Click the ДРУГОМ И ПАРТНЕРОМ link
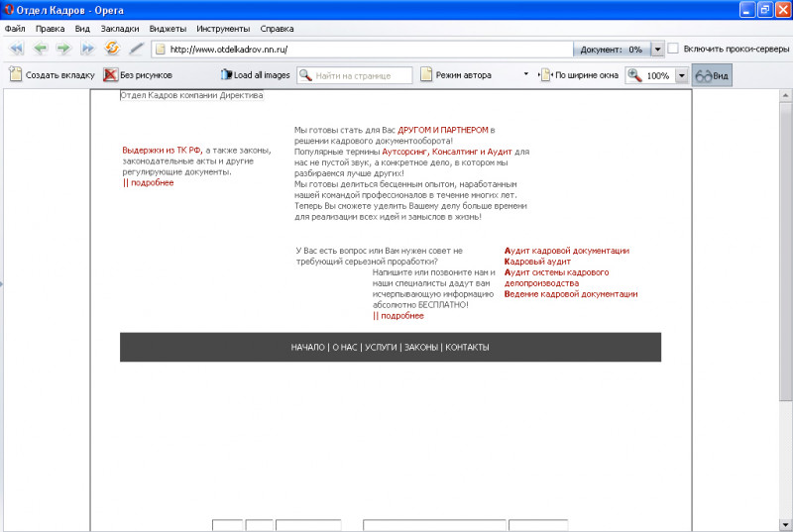 [x=443, y=130]
